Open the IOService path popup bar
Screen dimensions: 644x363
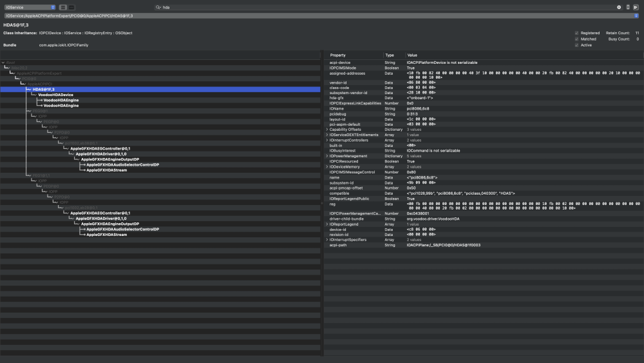321,15
